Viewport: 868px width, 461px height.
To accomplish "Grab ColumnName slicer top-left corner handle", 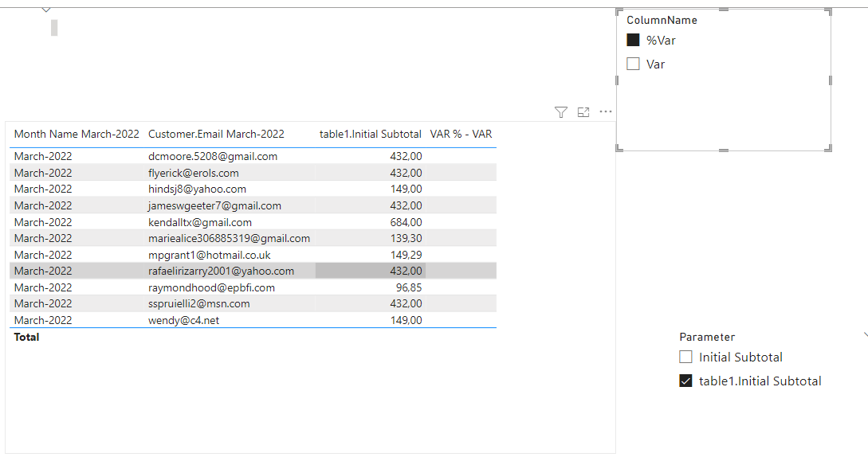I will tap(619, 12).
